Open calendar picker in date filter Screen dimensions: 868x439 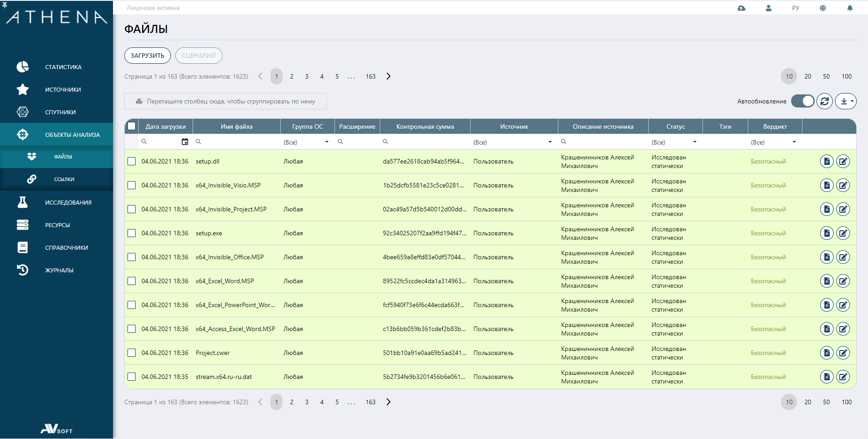[184, 142]
